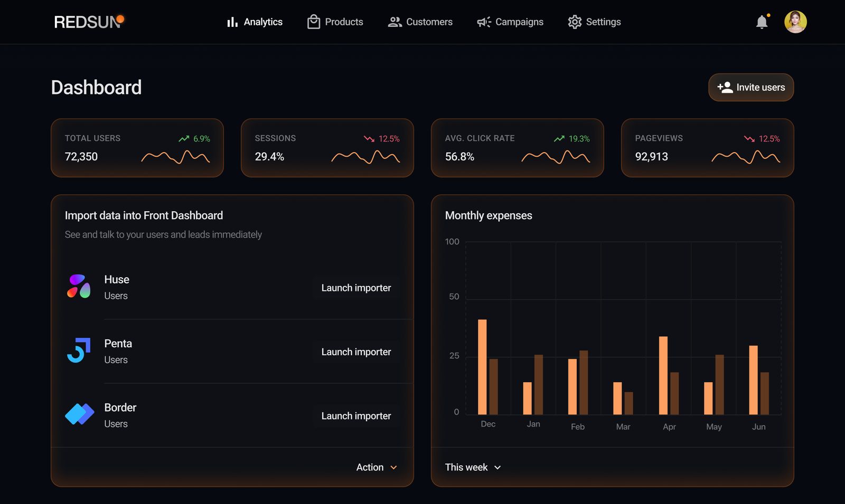Click the notification bell icon

point(762,22)
